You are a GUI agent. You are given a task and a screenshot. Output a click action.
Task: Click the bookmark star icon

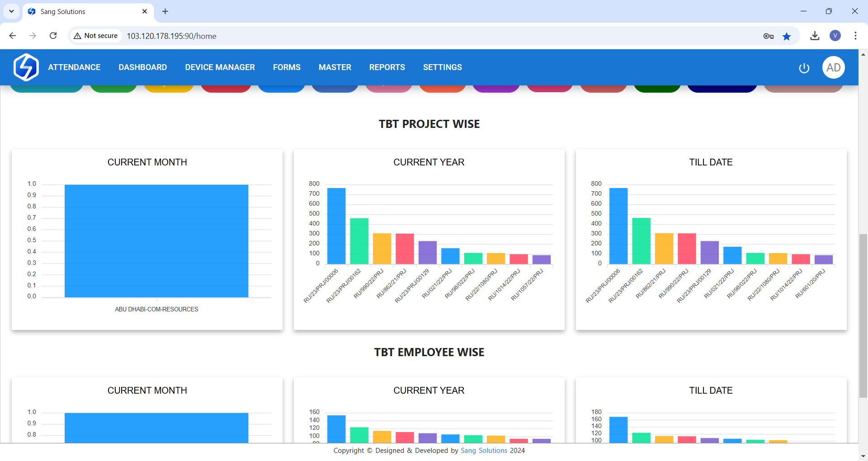click(787, 36)
